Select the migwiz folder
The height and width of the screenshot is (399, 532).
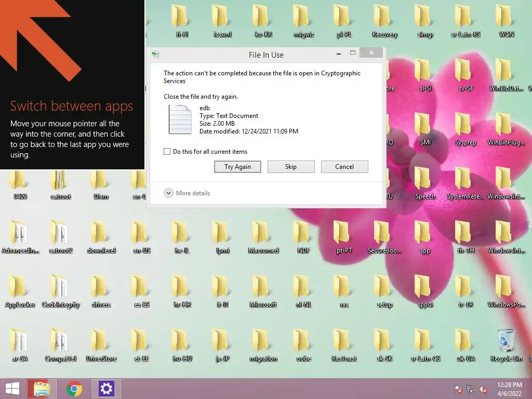303,21
